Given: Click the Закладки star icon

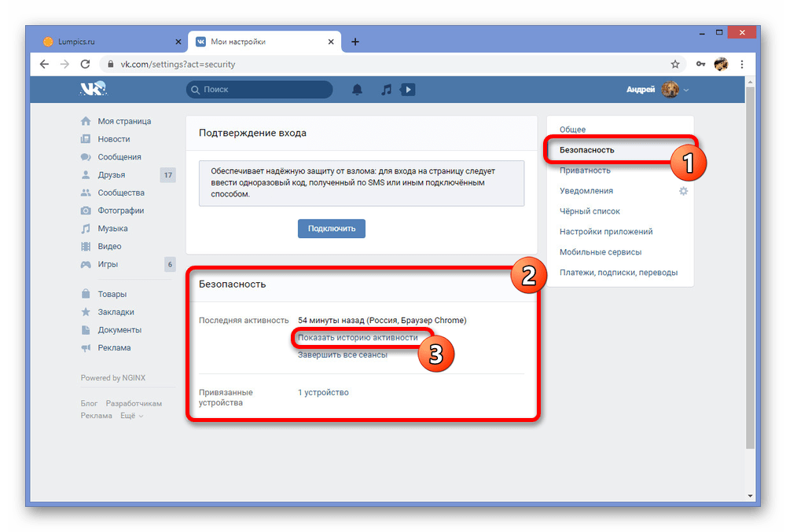Looking at the screenshot, I should coord(86,312).
